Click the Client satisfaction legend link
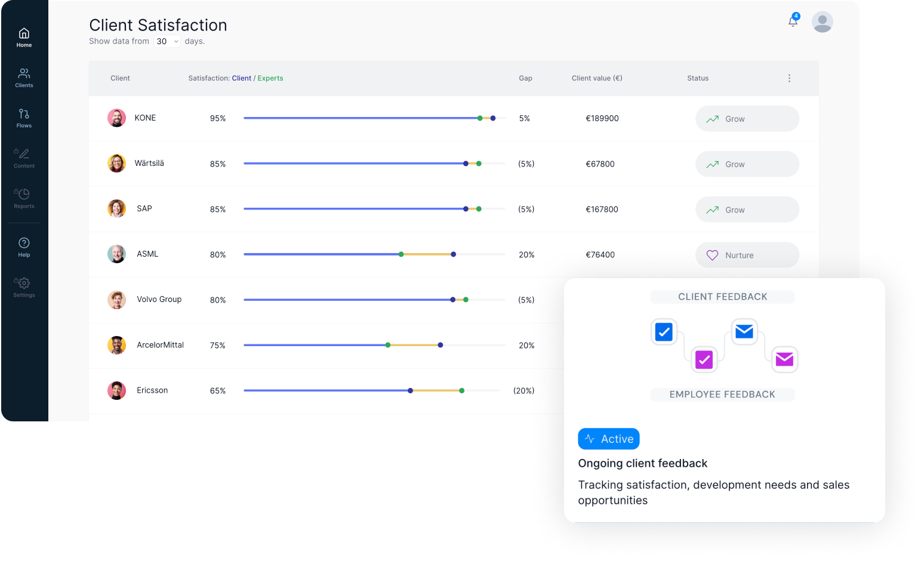 pyautogui.click(x=242, y=78)
